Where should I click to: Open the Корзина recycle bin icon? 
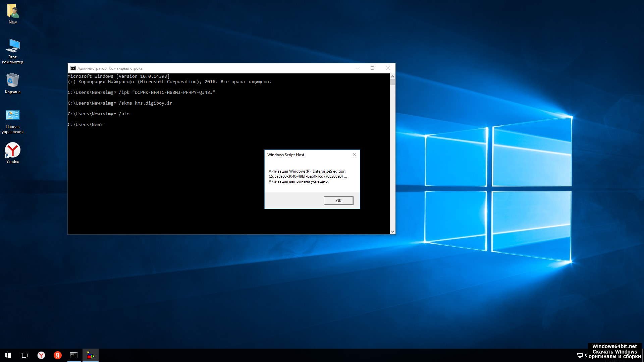point(13,83)
